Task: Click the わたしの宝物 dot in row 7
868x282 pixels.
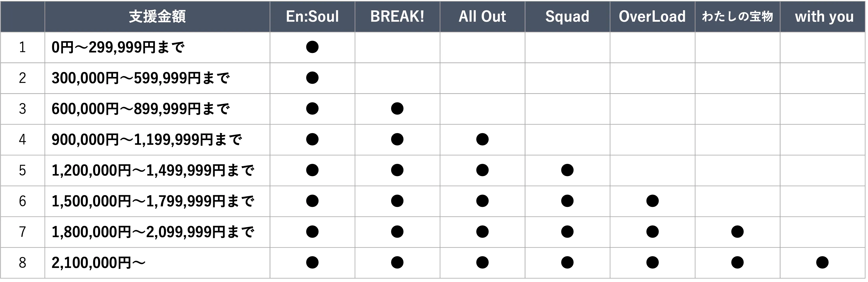Action: (x=737, y=232)
